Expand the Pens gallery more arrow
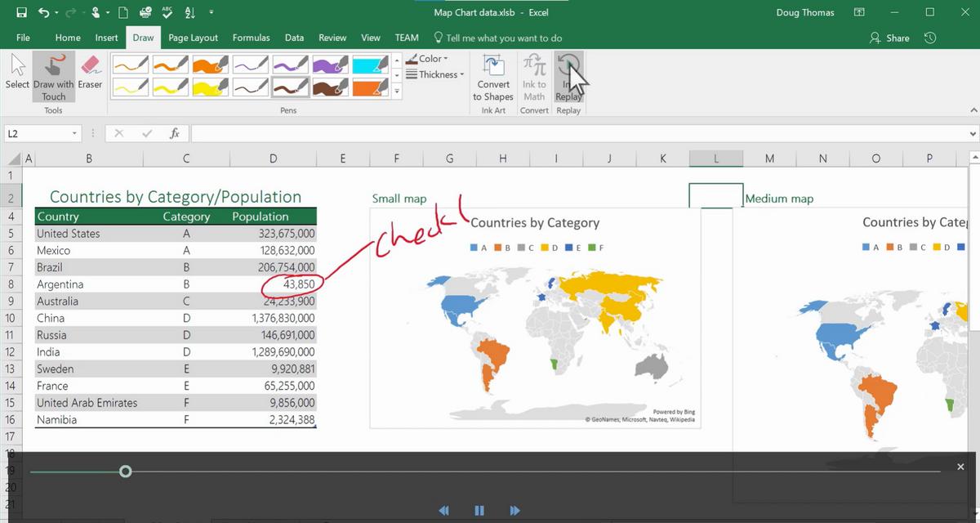The height and width of the screenshot is (523, 980). 398,92
